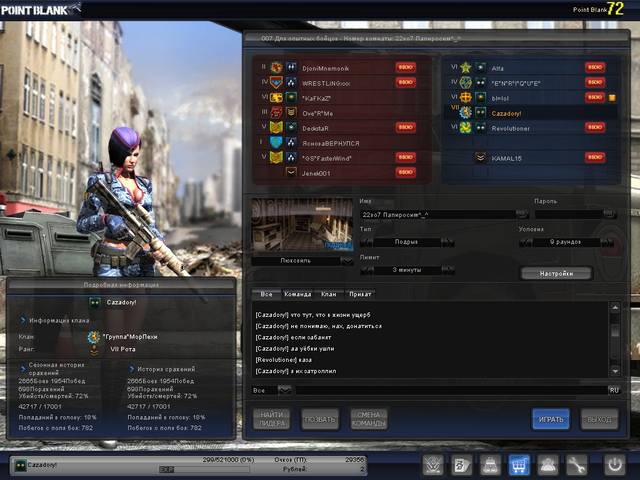Open the clan menu wings icon
This screenshot has height=480, width=640.
point(433,465)
